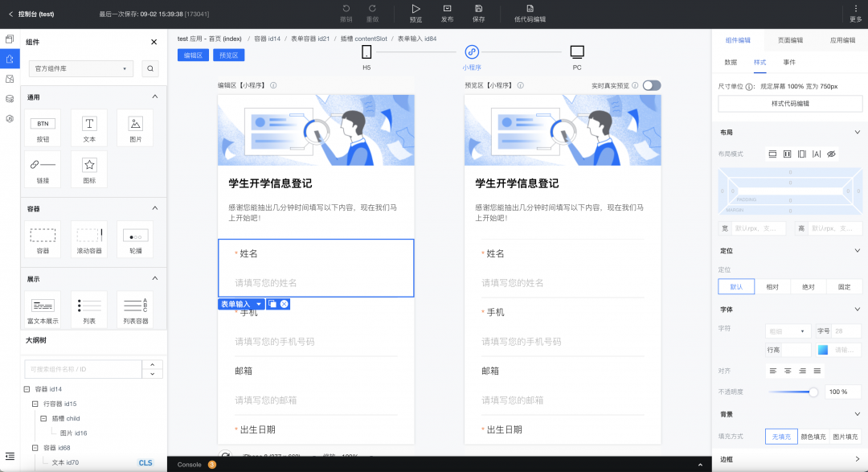Click the 保存 save icon
This screenshot has height=472, width=868.
click(479, 8)
